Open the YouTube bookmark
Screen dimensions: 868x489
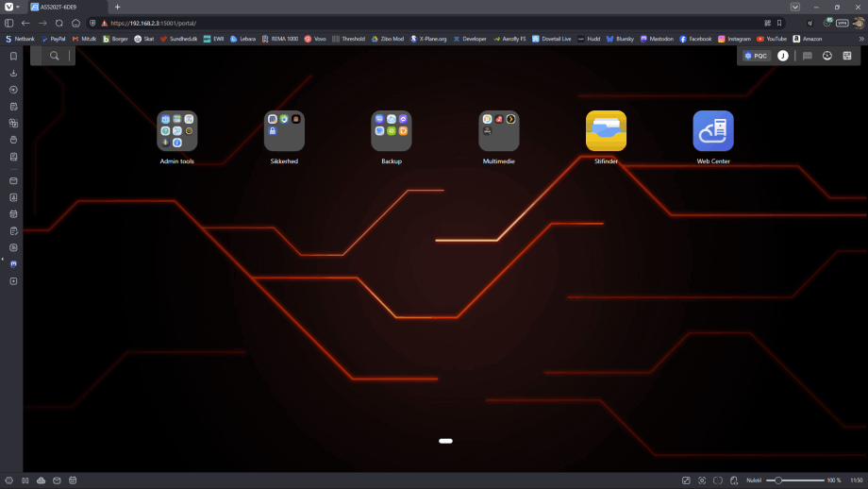point(772,39)
